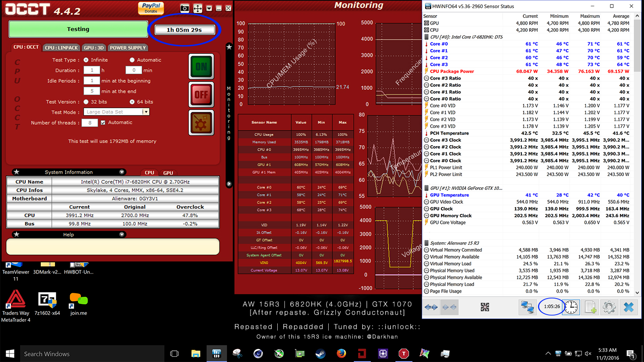Viewport: 644px width, 362px height.
Task: Collapse the CPU [#0] Intel Core i7-6820HK group
Action: pyautogui.click(x=426, y=37)
